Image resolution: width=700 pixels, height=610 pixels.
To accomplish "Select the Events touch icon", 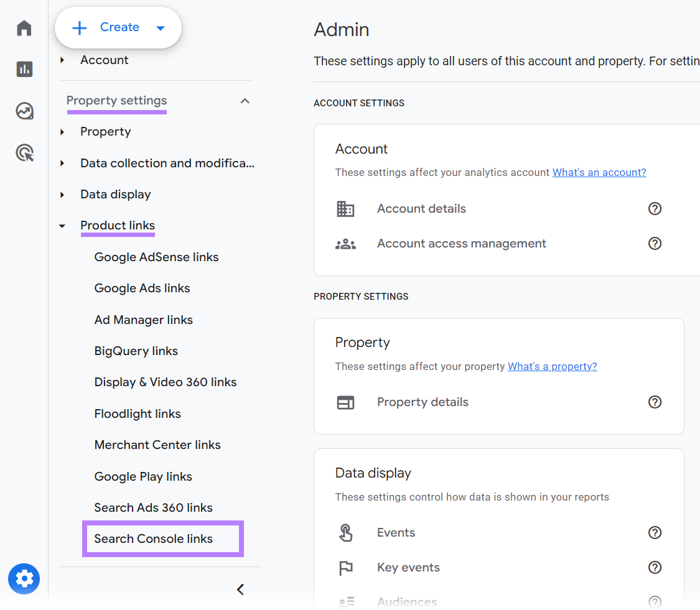I will 346,532.
